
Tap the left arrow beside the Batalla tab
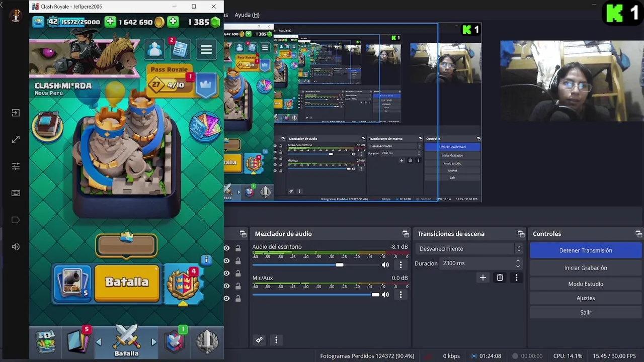coord(99,342)
